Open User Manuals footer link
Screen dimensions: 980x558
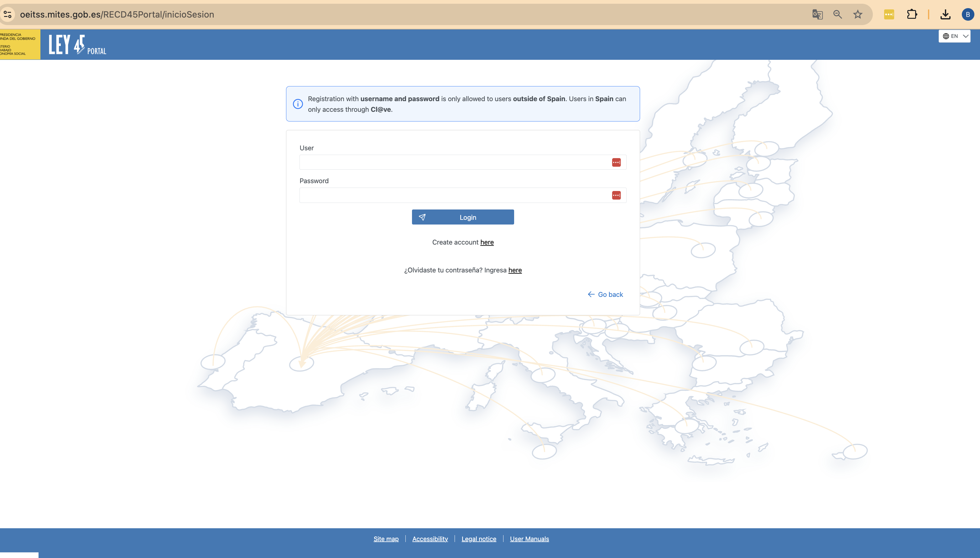pyautogui.click(x=529, y=539)
